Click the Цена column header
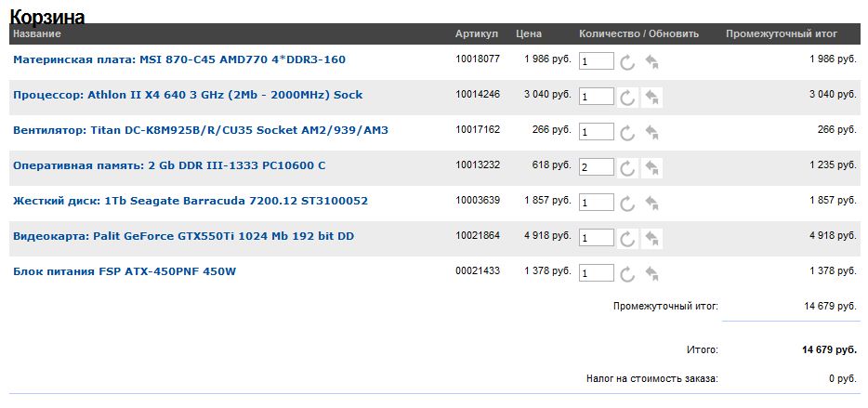Image resolution: width=868 pixels, height=408 pixels. coord(529,34)
